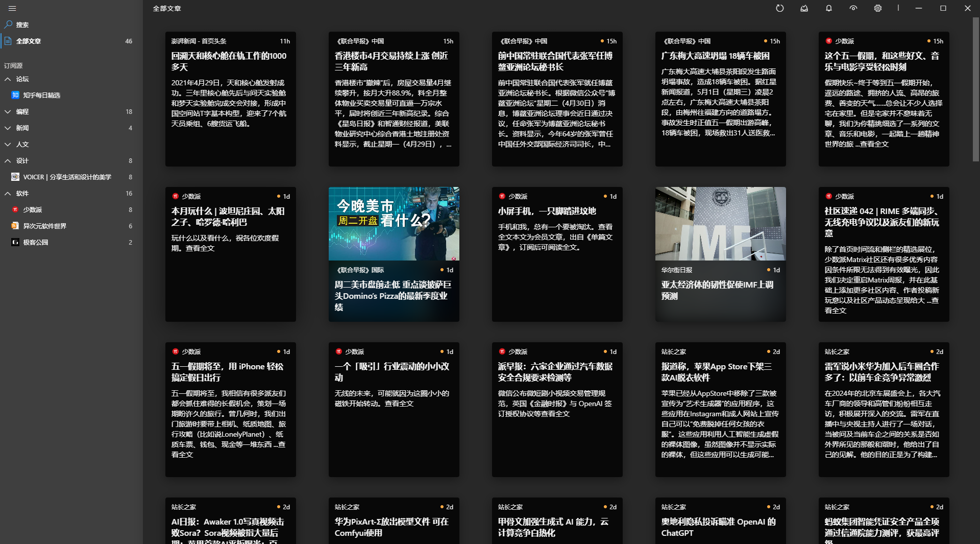980x544 pixels.
Task: Expand the 人文 group
Action: [x=8, y=144]
